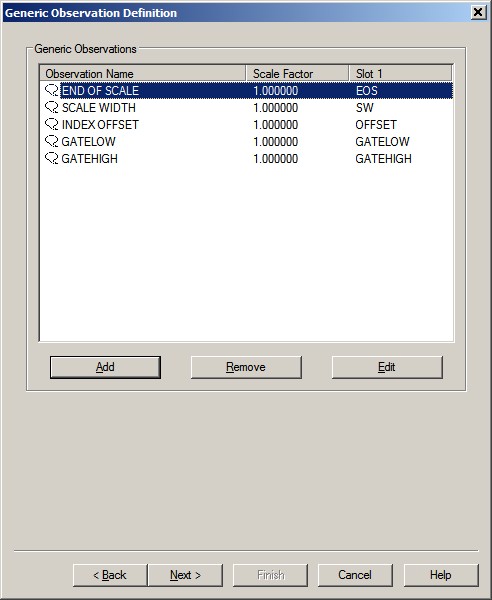Image resolution: width=492 pixels, height=600 pixels.
Task: Proceed with the Next button
Action: [185, 575]
